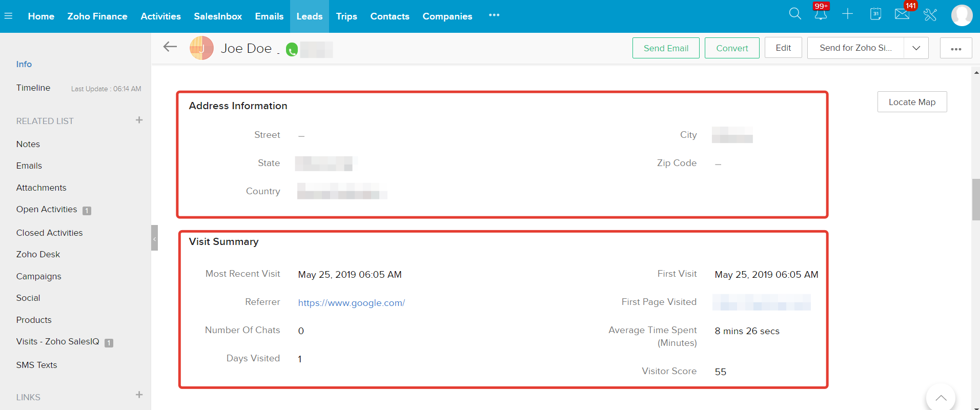Open Timeline in the sidebar
Screen dimensions: 980x410
(33, 88)
